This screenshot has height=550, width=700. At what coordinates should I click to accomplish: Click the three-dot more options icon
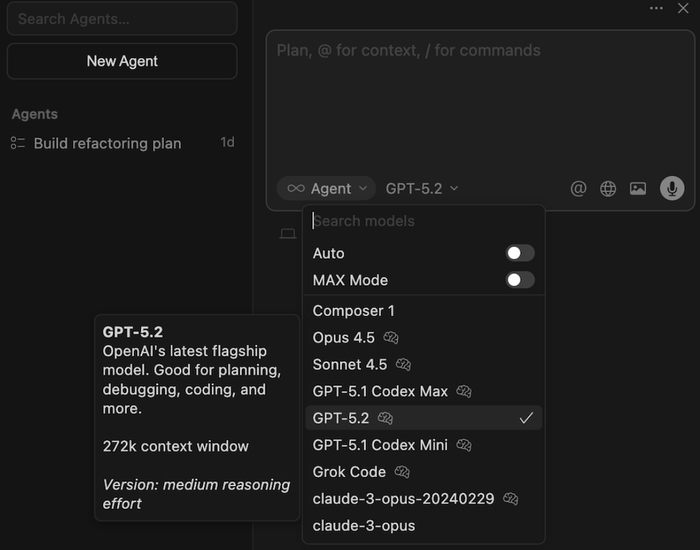(x=656, y=8)
